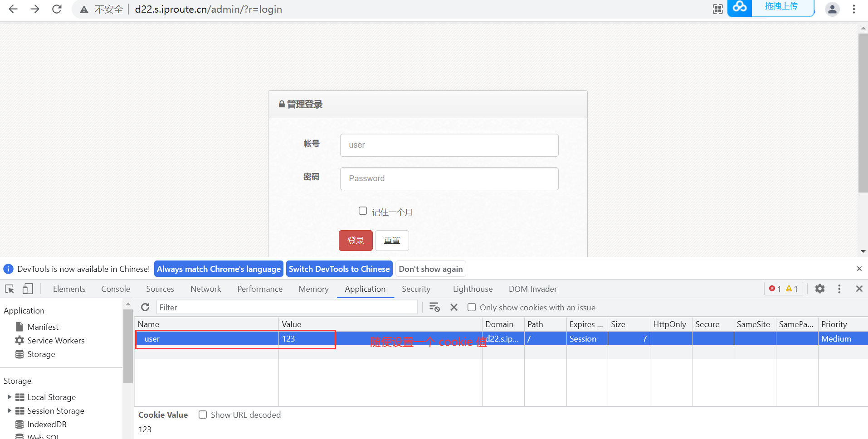The width and height of the screenshot is (868, 439).
Task: Click the DevTools inspect element icon
Action: click(10, 289)
